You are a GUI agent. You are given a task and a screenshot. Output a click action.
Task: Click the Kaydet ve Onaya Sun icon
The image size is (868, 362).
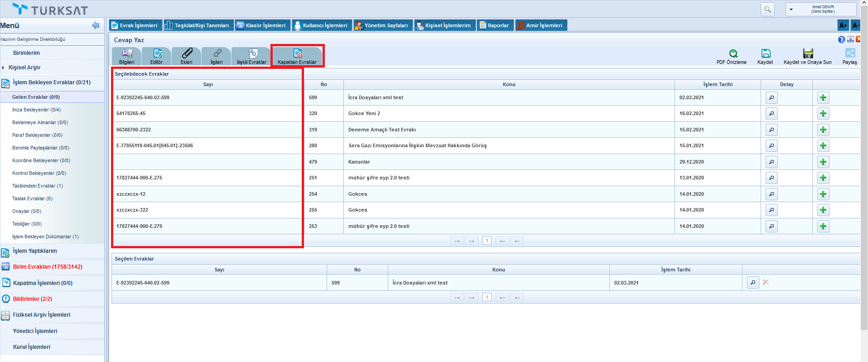tap(808, 53)
